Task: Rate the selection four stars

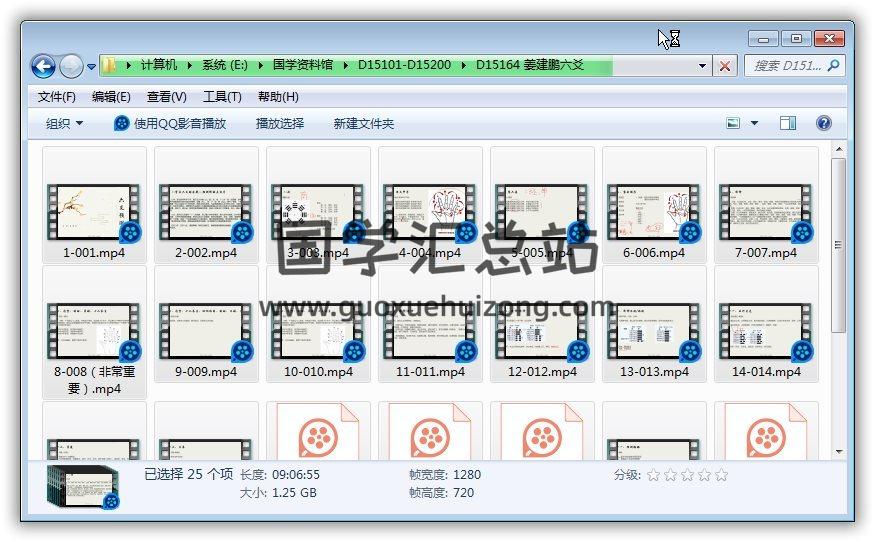Action: (x=704, y=475)
